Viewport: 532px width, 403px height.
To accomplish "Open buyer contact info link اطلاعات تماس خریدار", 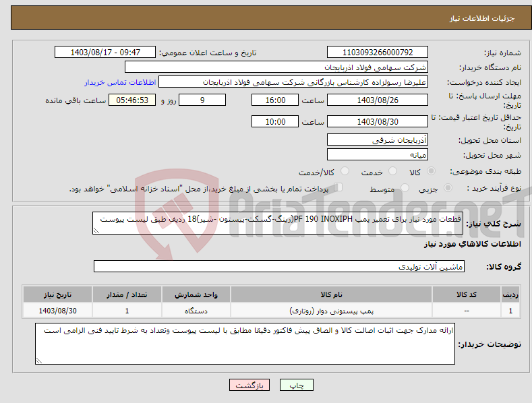I will click(x=120, y=82).
